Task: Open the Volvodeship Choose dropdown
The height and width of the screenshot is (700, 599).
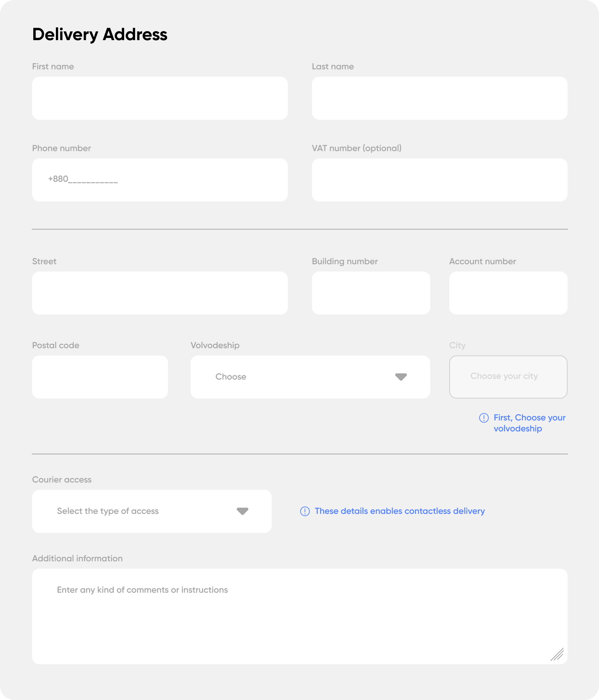Action: pyautogui.click(x=310, y=377)
